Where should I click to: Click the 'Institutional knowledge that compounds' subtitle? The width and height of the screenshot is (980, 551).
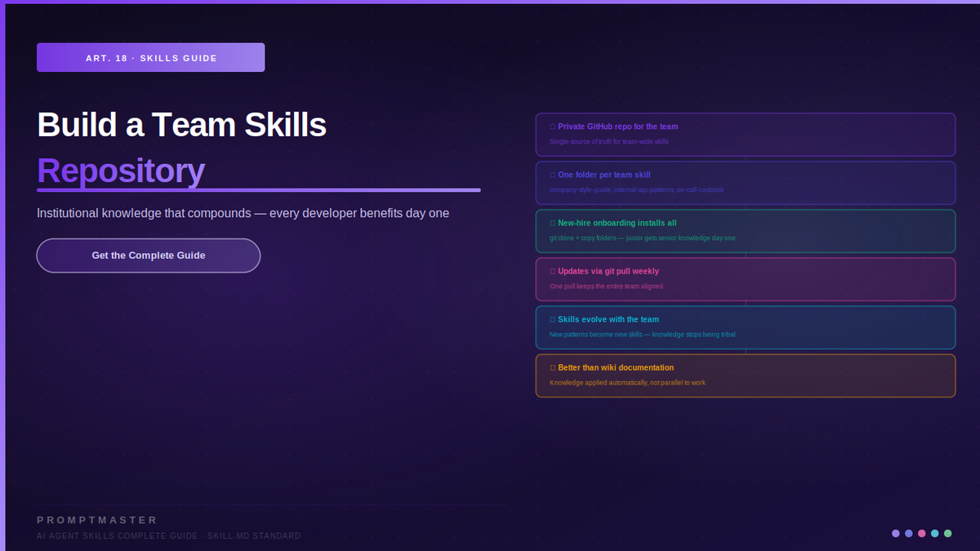coord(243,213)
